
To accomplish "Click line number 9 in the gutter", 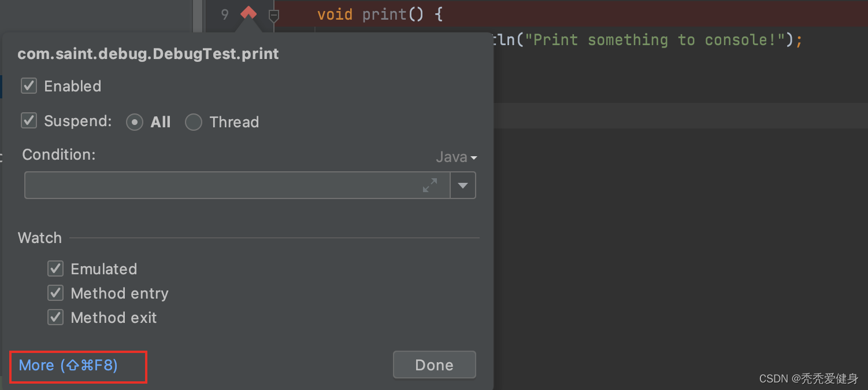I will (225, 14).
